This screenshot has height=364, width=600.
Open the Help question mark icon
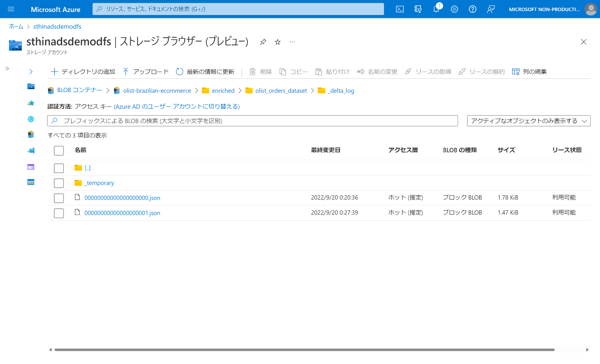pyautogui.click(x=473, y=9)
